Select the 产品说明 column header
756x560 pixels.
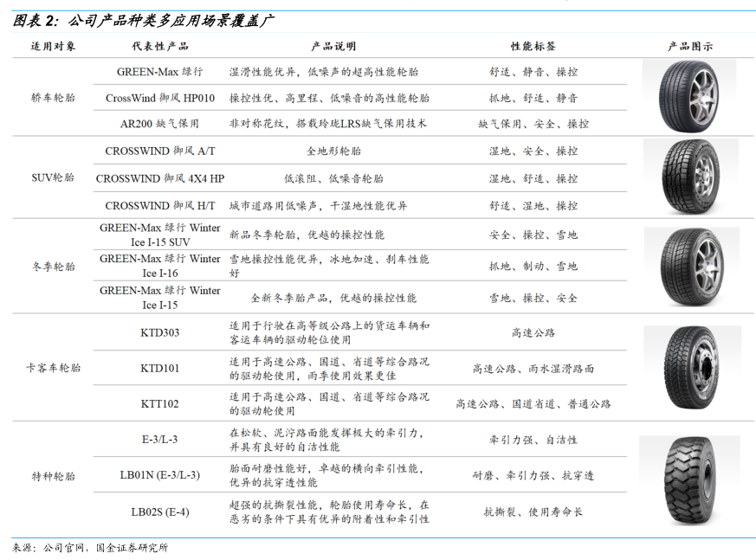pos(333,46)
